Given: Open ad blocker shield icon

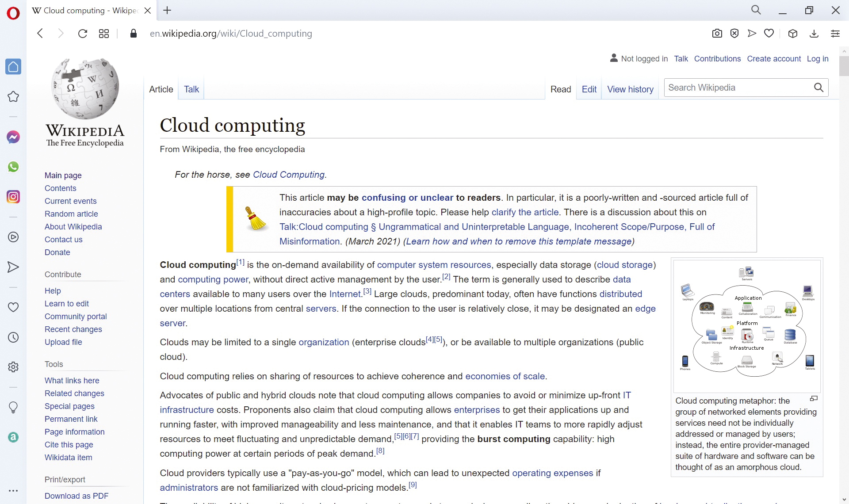Looking at the screenshot, I should click(x=734, y=34).
